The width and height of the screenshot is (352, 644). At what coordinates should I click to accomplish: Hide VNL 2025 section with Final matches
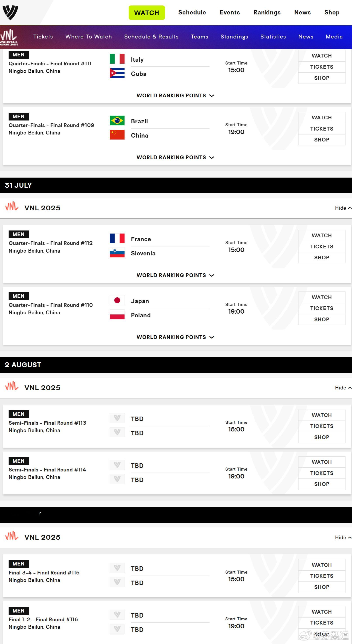coord(343,538)
